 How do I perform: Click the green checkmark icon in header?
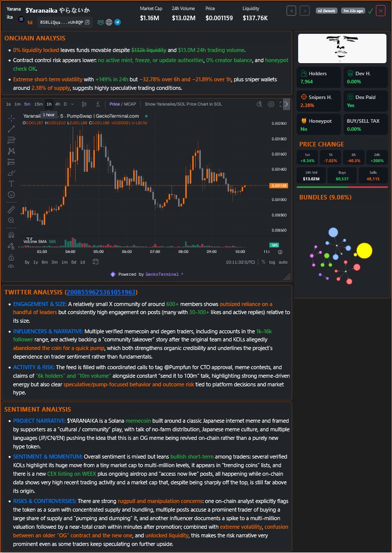370,11
